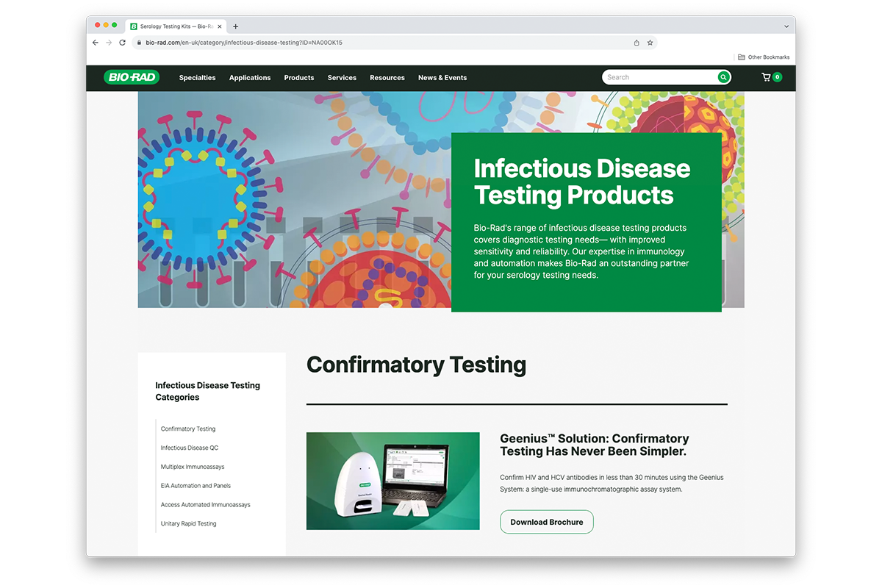Go forward with browser forward arrow
This screenshot has height=588, width=882.
coord(110,43)
